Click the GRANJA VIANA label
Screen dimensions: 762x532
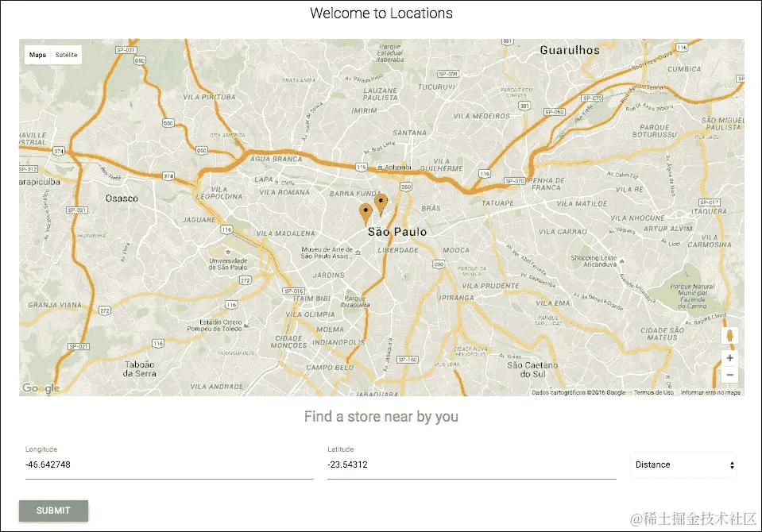click(55, 305)
